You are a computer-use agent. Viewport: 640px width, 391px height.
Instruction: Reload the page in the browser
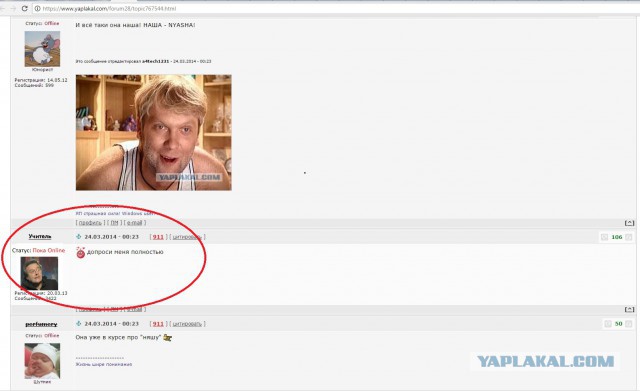24,8
